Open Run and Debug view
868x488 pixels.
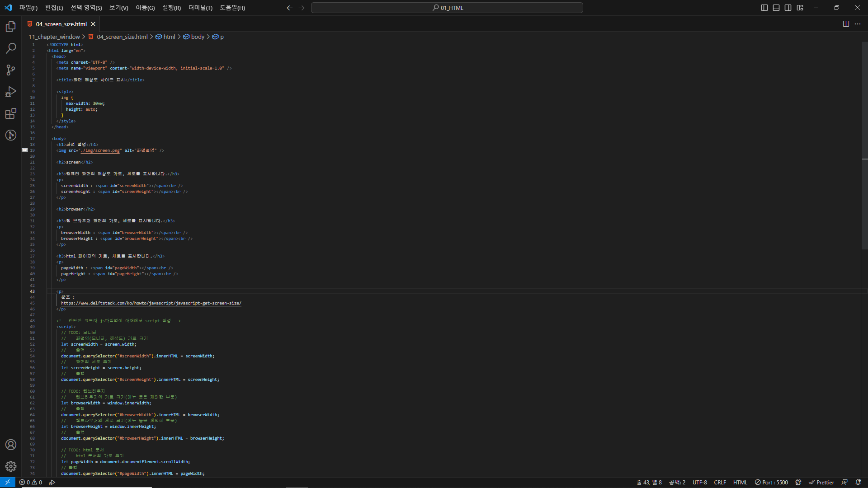[x=11, y=92]
